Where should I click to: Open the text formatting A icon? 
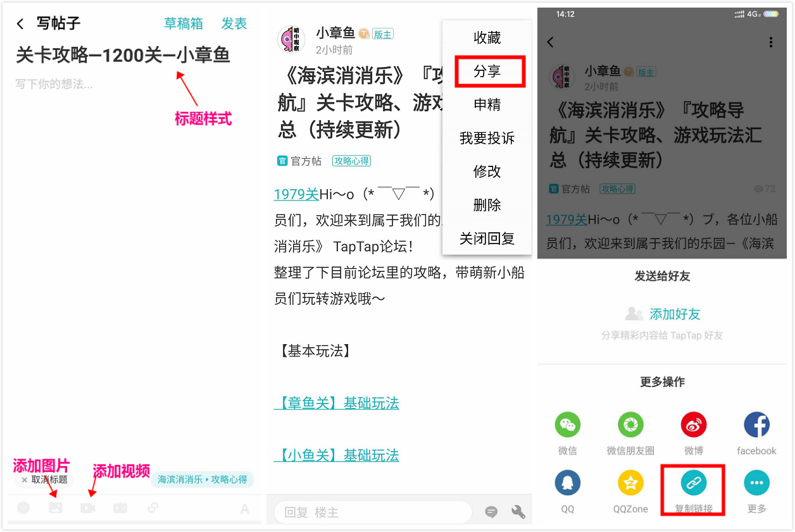pyautogui.click(x=245, y=509)
